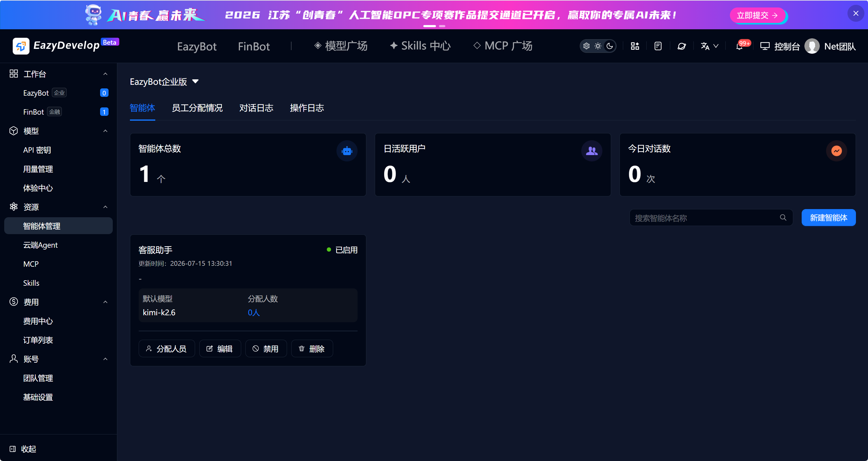Collapse the 费用 sidebar section

coord(106,302)
